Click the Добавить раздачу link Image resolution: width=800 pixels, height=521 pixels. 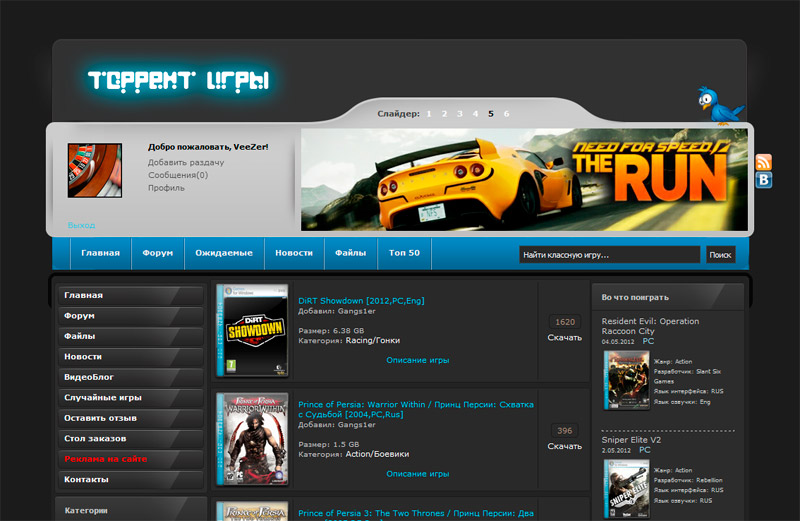tap(186, 162)
